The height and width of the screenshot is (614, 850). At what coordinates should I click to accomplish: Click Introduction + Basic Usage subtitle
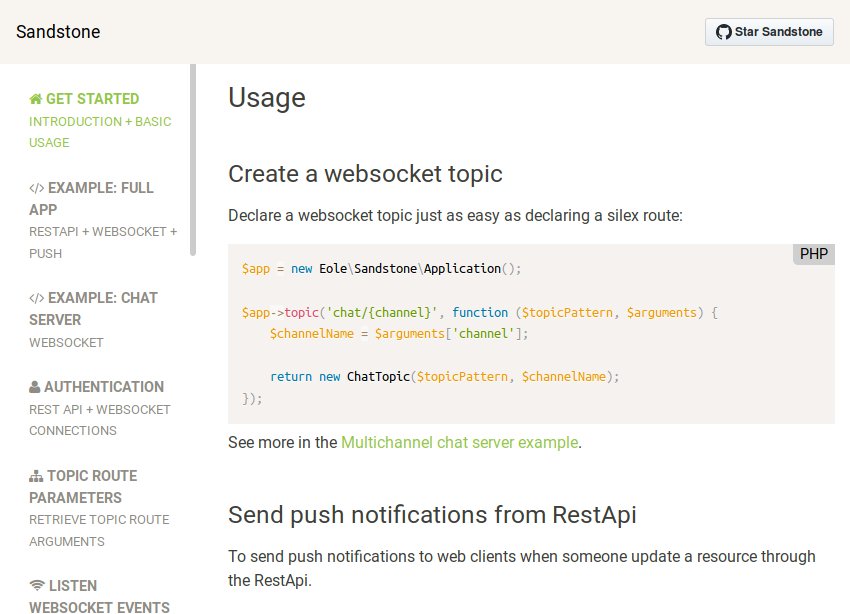pos(100,132)
